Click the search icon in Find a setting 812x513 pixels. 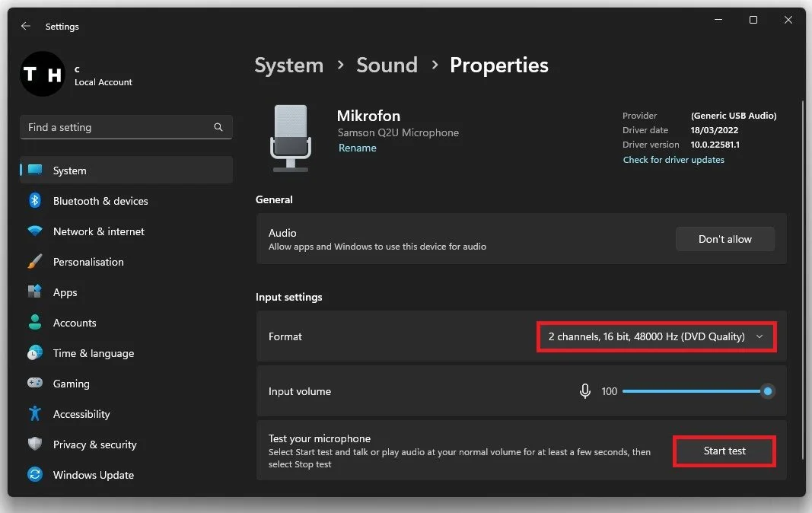click(x=218, y=127)
